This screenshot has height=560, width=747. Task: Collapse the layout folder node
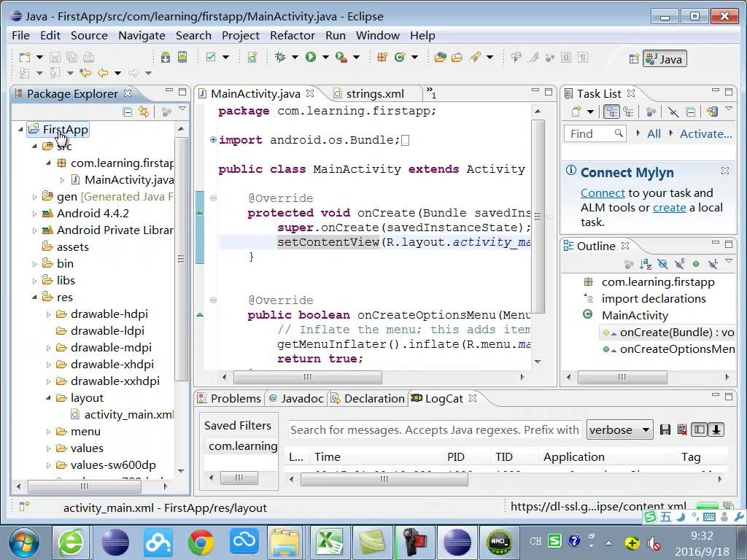tap(48, 397)
